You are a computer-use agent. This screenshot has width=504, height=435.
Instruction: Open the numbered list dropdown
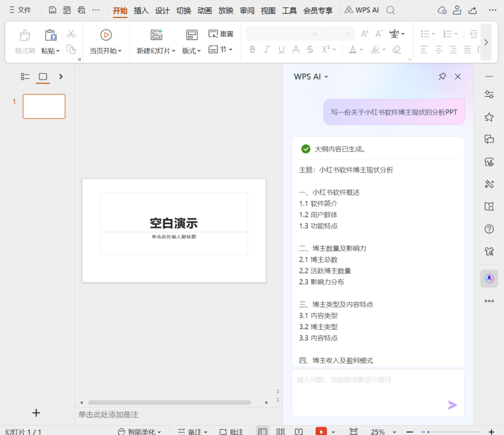[456, 34]
